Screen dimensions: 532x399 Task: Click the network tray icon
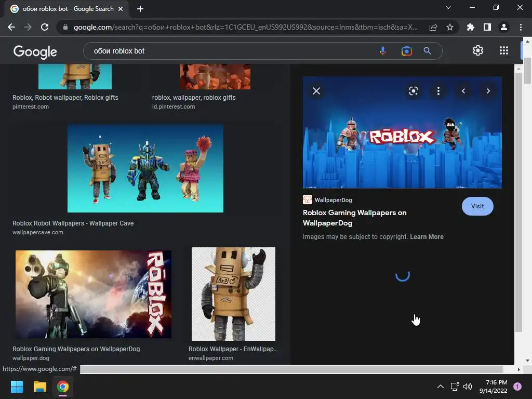click(x=455, y=387)
